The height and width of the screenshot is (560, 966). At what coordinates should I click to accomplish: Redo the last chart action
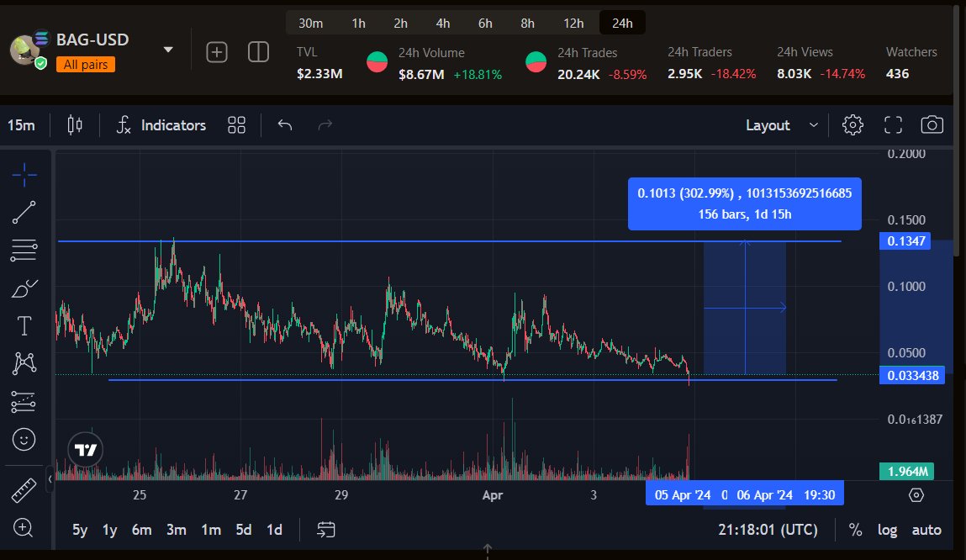(325, 125)
